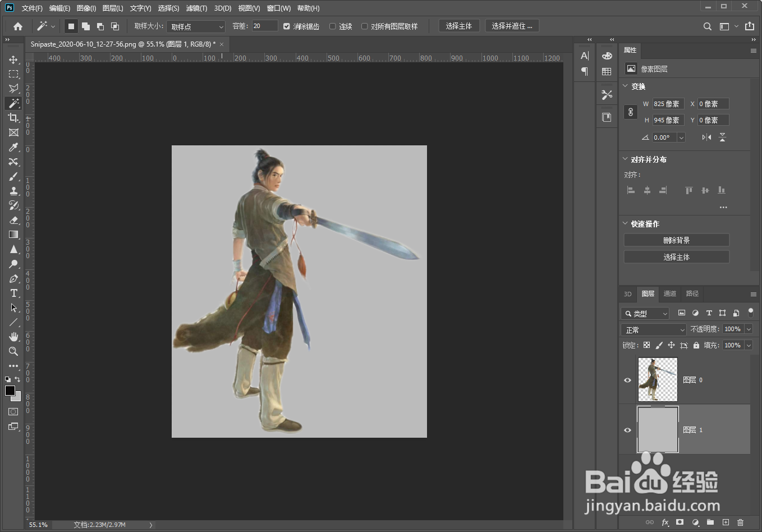Viewport: 762px width, 532px height.
Task: Select the Path Selection arrow tool
Action: click(13, 308)
